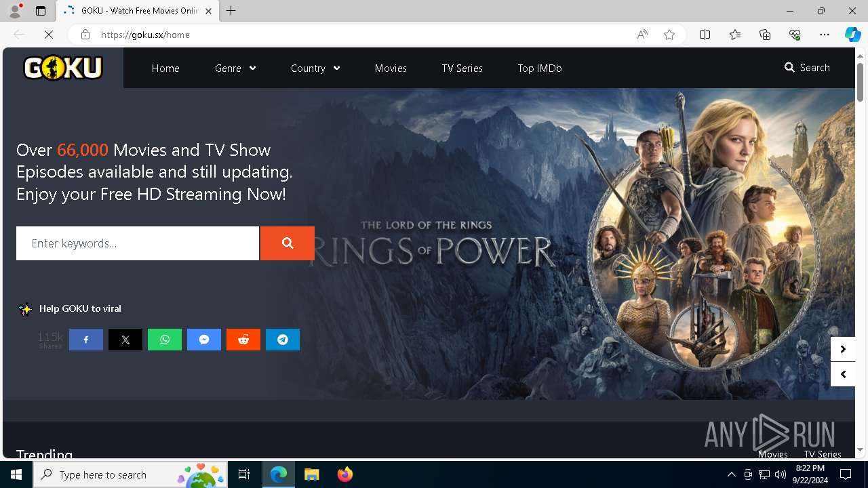Open Read aloud in address bar

pyautogui.click(x=642, y=35)
